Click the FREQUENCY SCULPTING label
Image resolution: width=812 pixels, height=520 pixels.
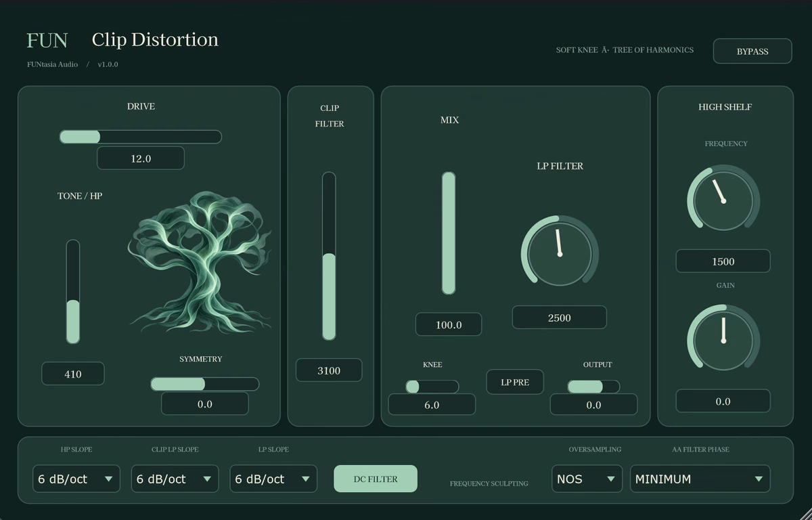click(x=489, y=483)
